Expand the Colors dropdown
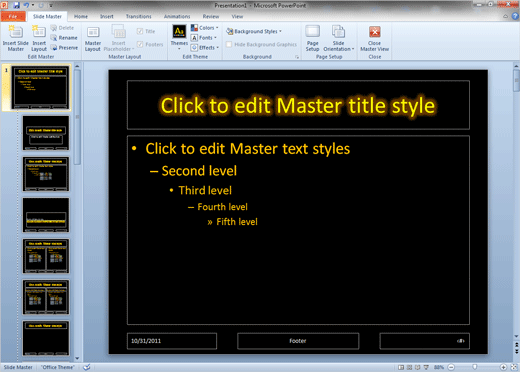 [x=205, y=28]
